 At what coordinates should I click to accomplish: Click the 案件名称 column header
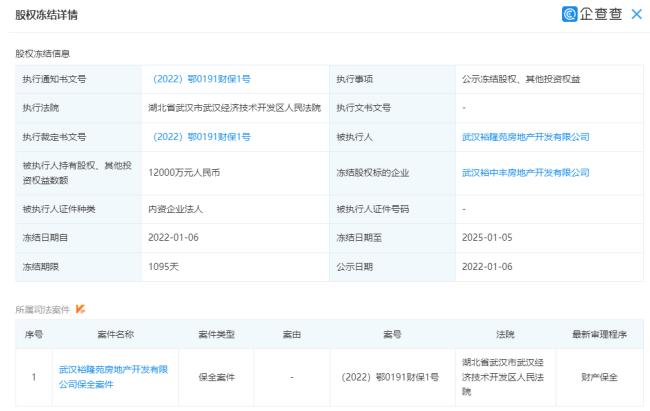click(115, 334)
